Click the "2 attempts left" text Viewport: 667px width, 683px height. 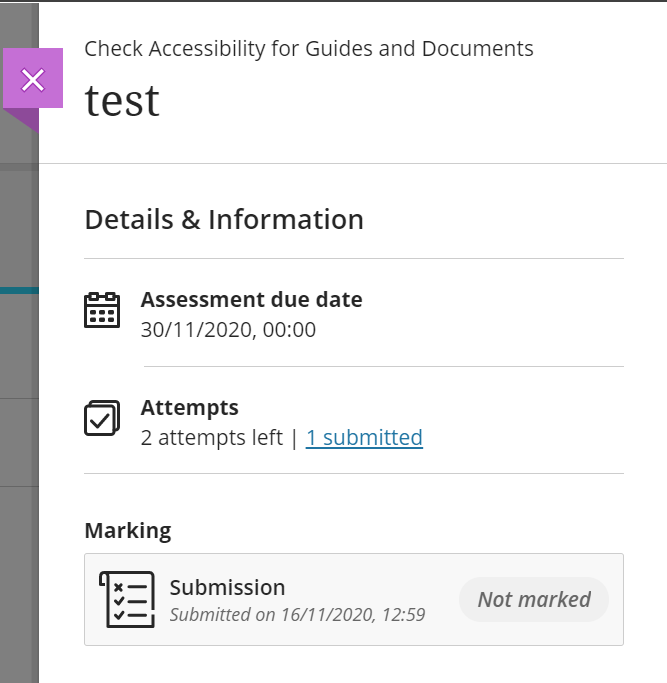point(211,437)
